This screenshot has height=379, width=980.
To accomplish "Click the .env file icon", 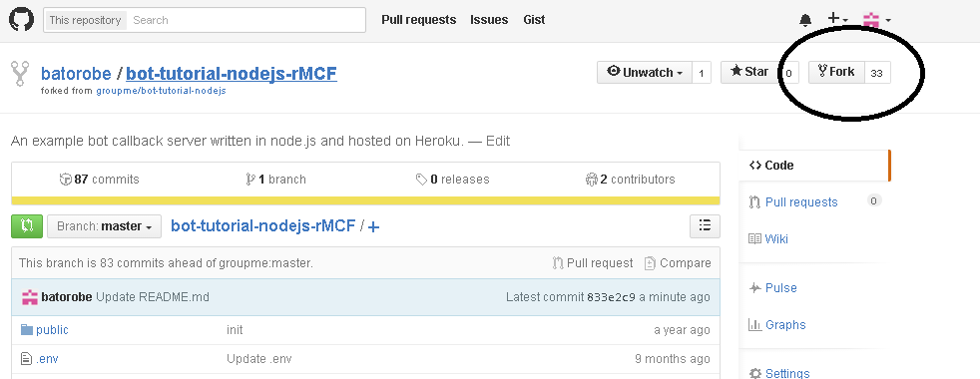I will [x=26, y=359].
